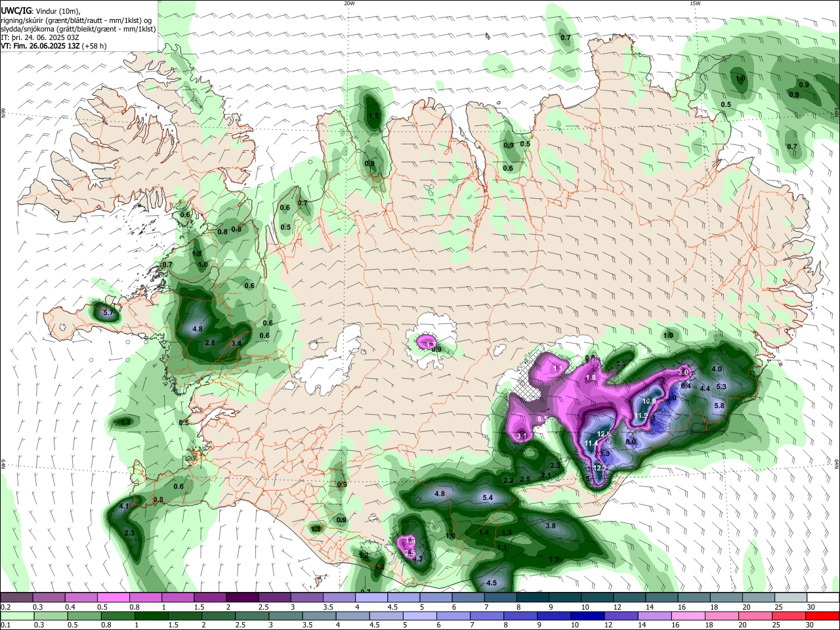840x630 pixels.
Task: Click the dark teal 8 swatch on upper scale
Action: (533, 598)
